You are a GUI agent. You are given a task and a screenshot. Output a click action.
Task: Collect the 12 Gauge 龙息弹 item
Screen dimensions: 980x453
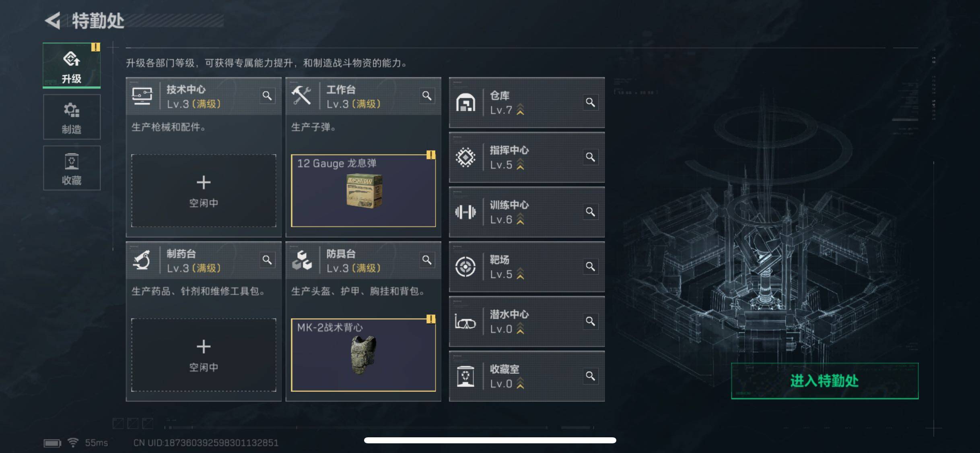tap(363, 191)
